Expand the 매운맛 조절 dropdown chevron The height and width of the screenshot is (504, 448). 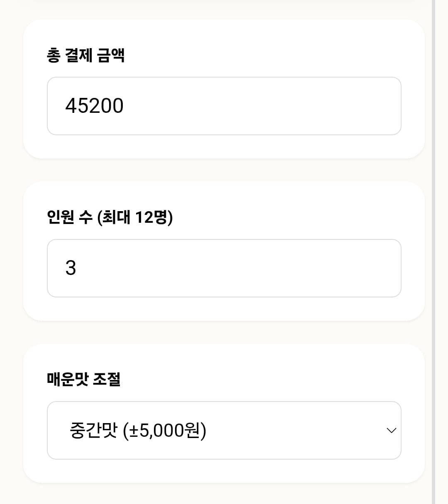(391, 430)
